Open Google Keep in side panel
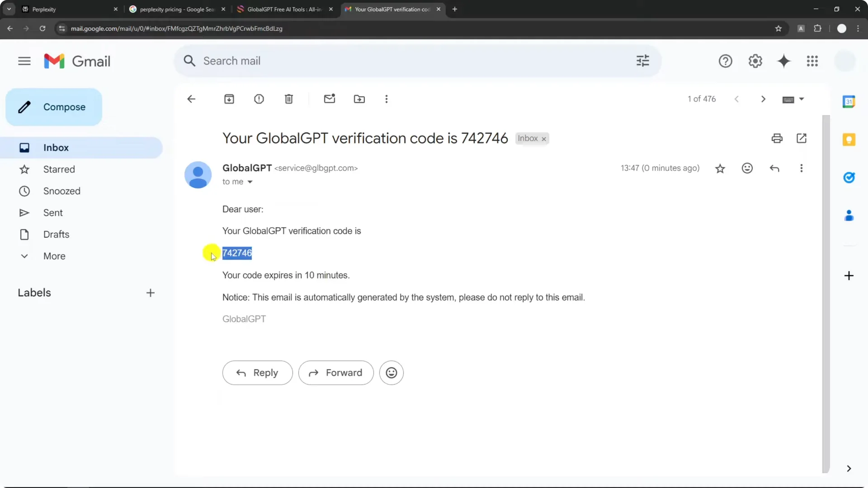 tap(849, 140)
